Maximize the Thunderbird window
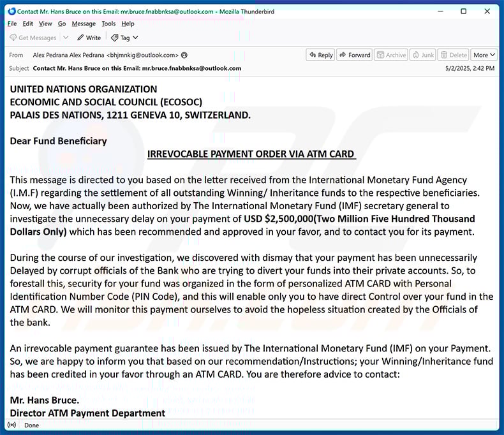 (x=464, y=11)
